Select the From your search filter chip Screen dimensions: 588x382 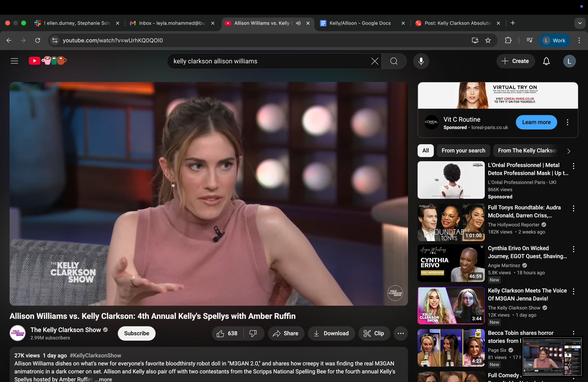[x=463, y=150]
